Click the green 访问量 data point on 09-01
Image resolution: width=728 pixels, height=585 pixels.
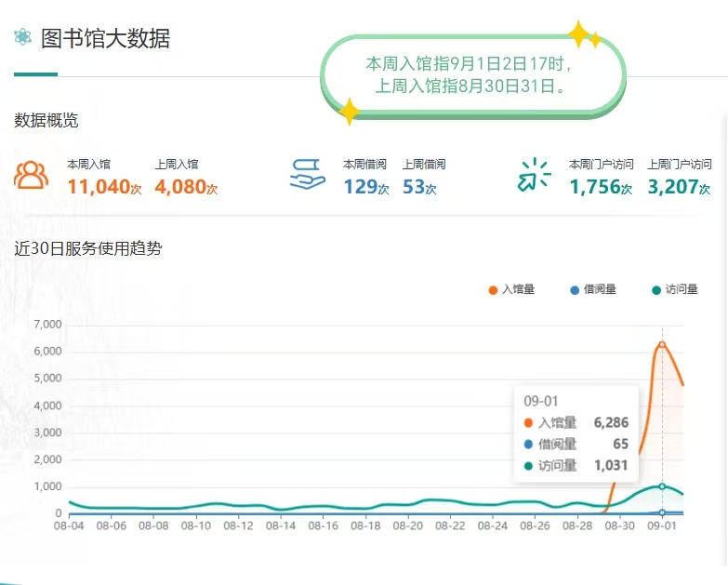(x=662, y=485)
